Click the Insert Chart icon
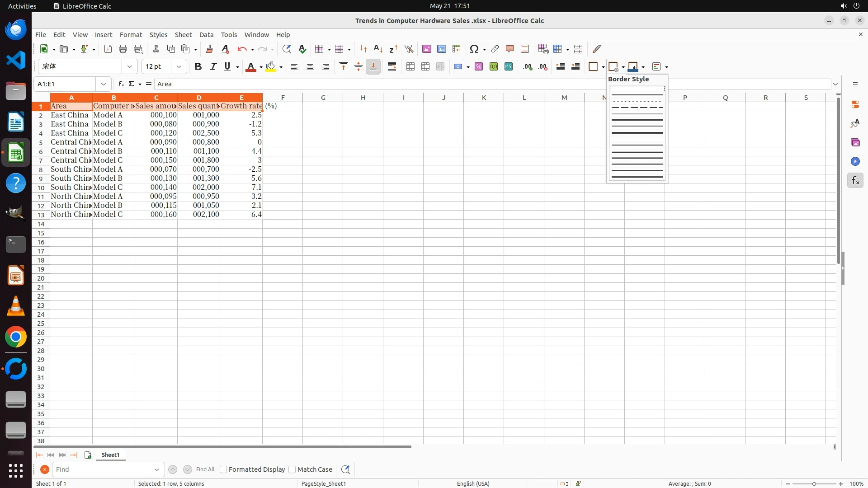The width and height of the screenshot is (868, 488). 442,49
